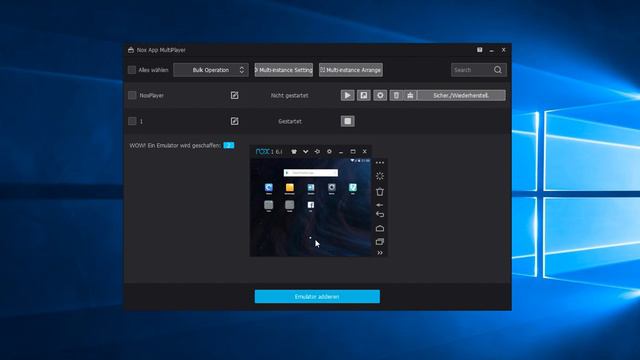The width and height of the screenshot is (640, 360).
Task: Click the loading spinner icon in Nox sidebar
Action: pos(380,176)
